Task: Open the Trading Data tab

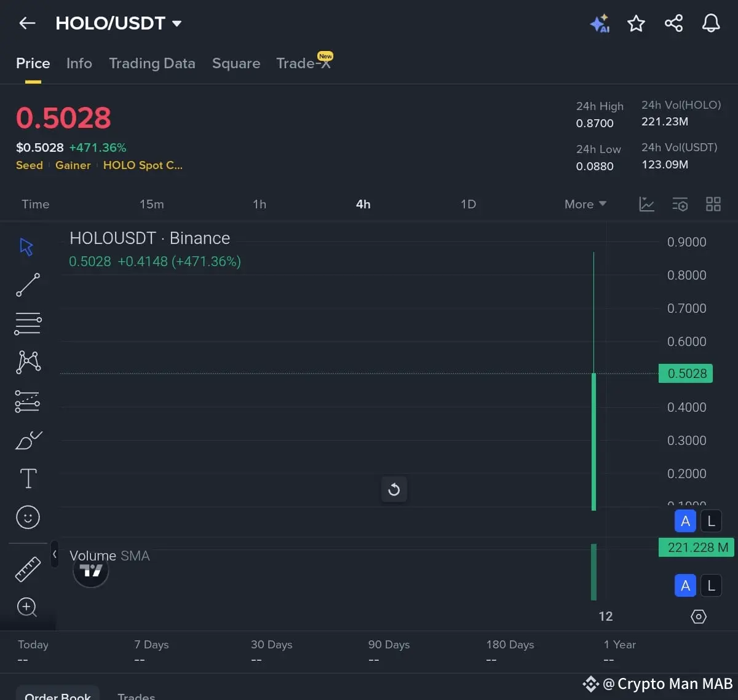Action: pos(152,63)
